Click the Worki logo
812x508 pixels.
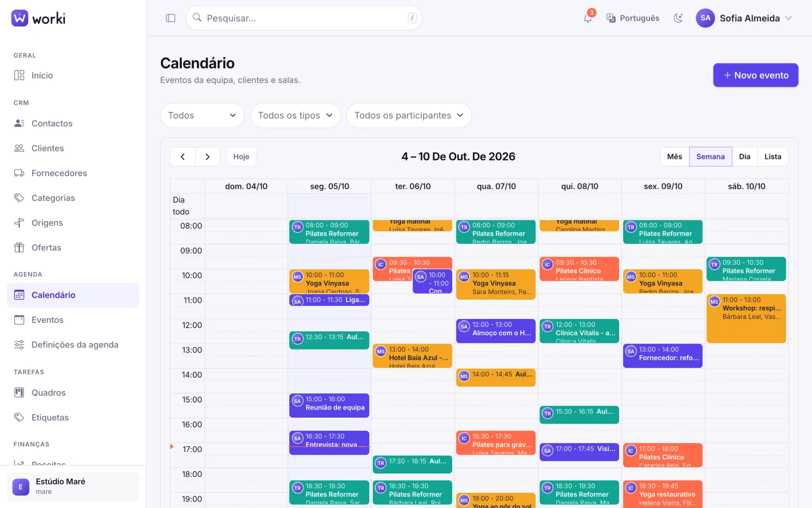39,18
